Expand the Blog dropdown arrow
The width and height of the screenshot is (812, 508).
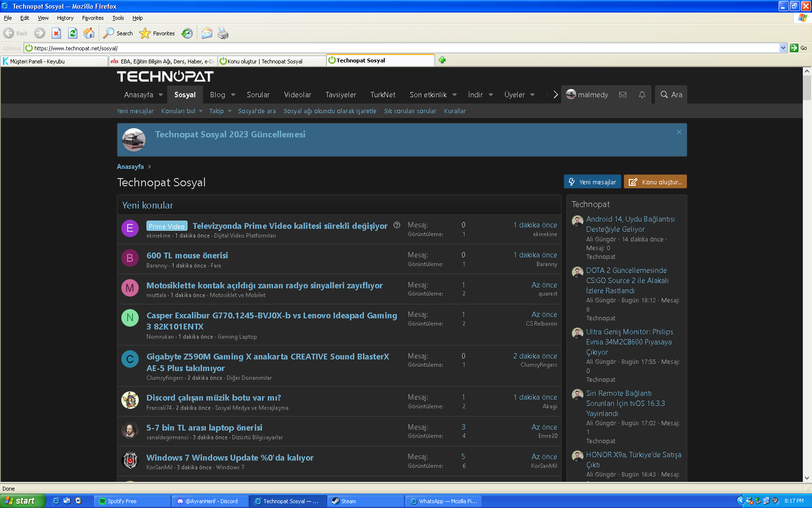point(233,95)
